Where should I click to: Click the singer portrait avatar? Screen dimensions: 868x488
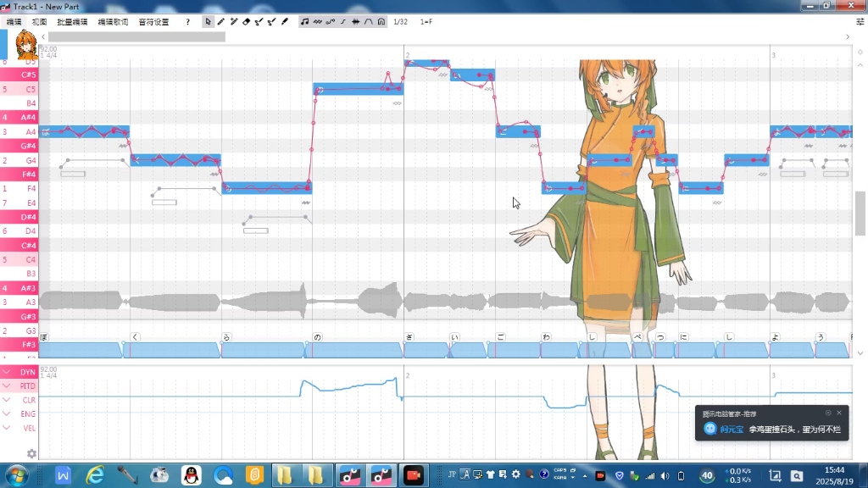tap(26, 44)
